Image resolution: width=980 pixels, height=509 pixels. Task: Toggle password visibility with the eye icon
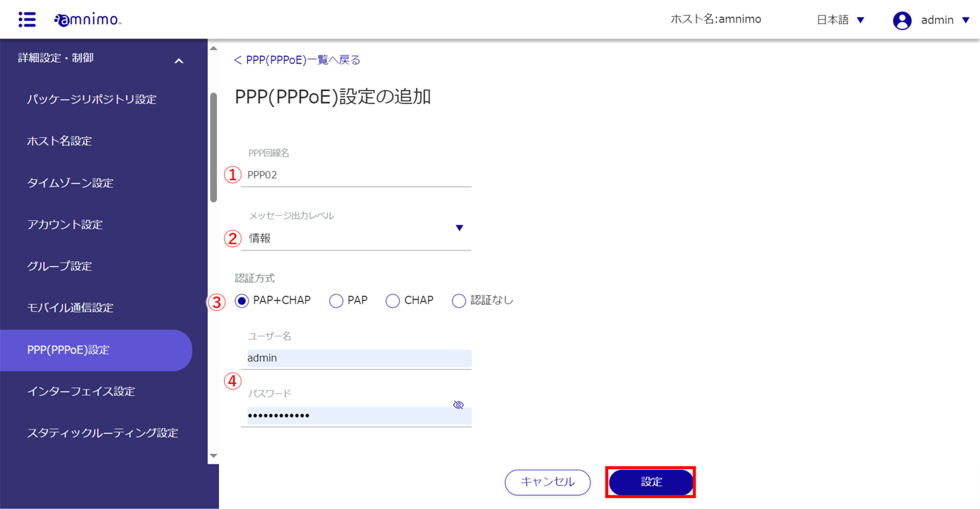458,404
